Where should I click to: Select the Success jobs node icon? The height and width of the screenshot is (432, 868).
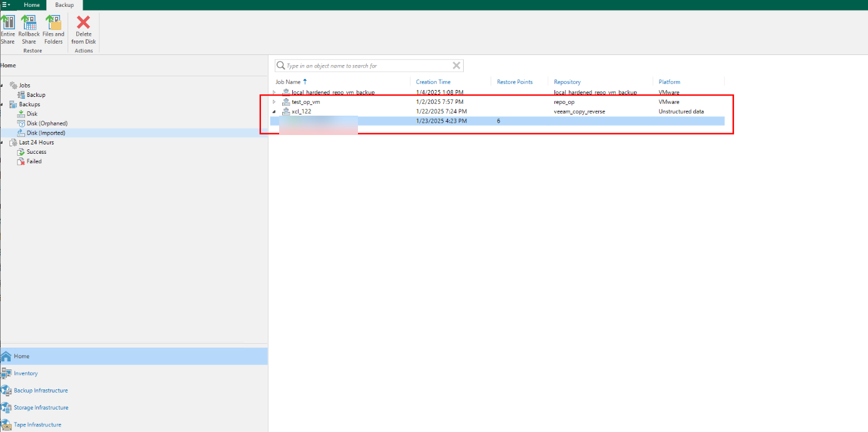21,152
